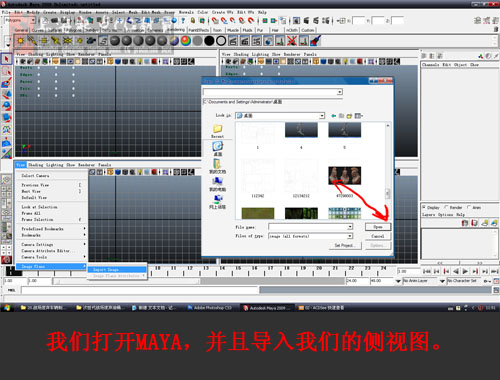
Task: Open Shading menu in bottom viewport
Action: click(x=35, y=165)
